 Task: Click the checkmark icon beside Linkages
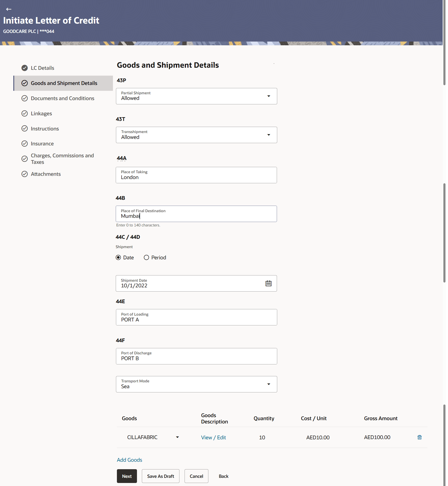click(24, 113)
